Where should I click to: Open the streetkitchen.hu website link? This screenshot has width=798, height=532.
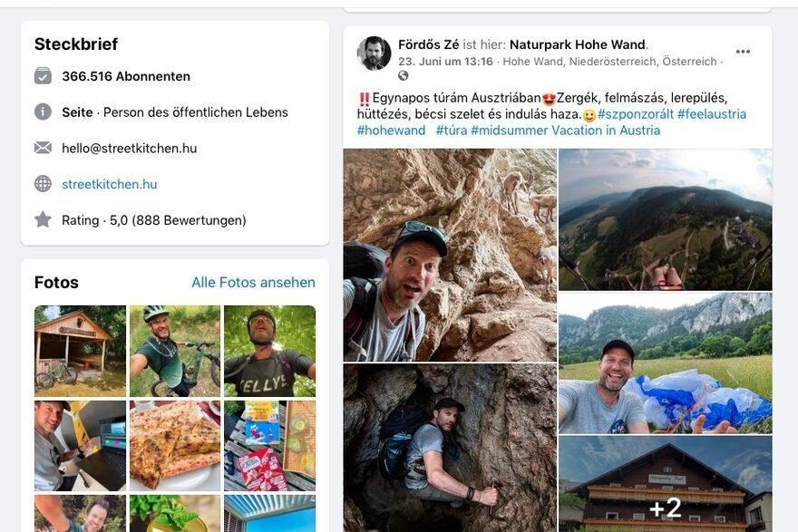click(110, 184)
